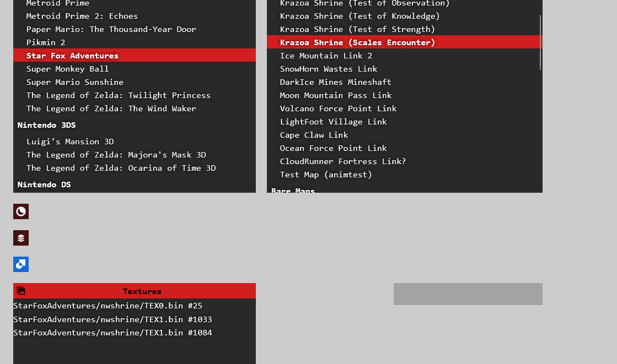Open the stacked layers panel icon
Screen dimensions: 617x364
click(x=21, y=238)
